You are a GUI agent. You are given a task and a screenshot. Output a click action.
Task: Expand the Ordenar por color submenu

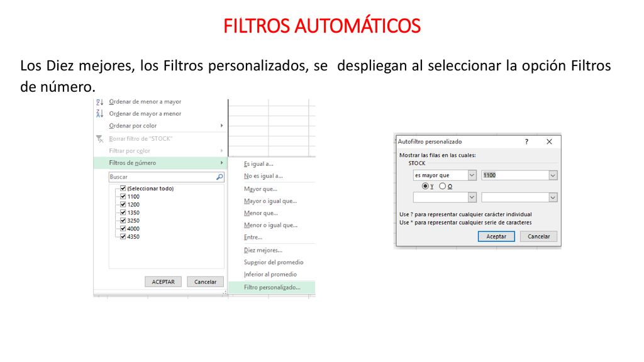[222, 126]
